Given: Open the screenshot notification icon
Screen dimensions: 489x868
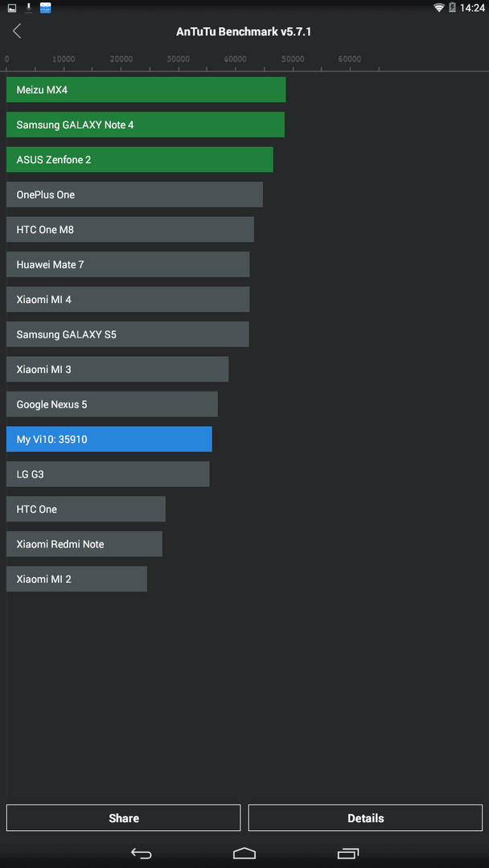Looking at the screenshot, I should (11, 8).
